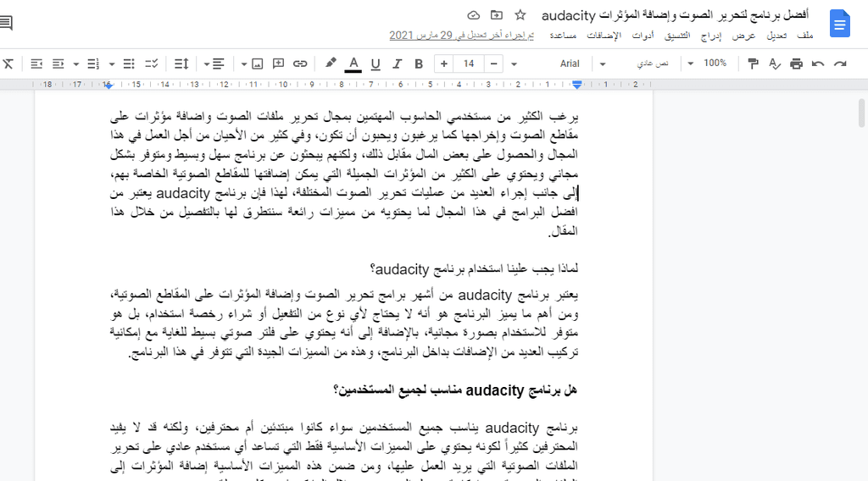Toggle italic formatting
Viewport: 868px width, 481px height.
397,64
